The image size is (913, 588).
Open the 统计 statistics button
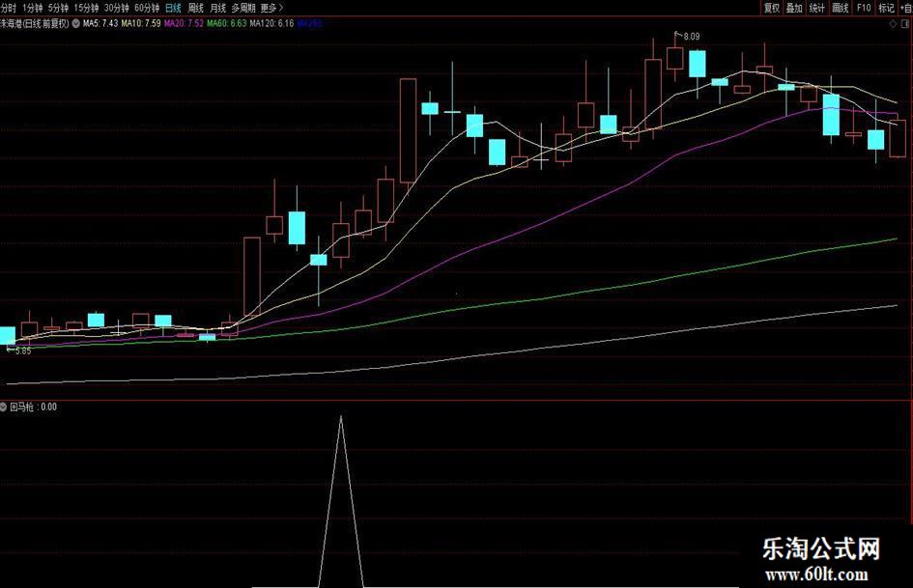(817, 8)
